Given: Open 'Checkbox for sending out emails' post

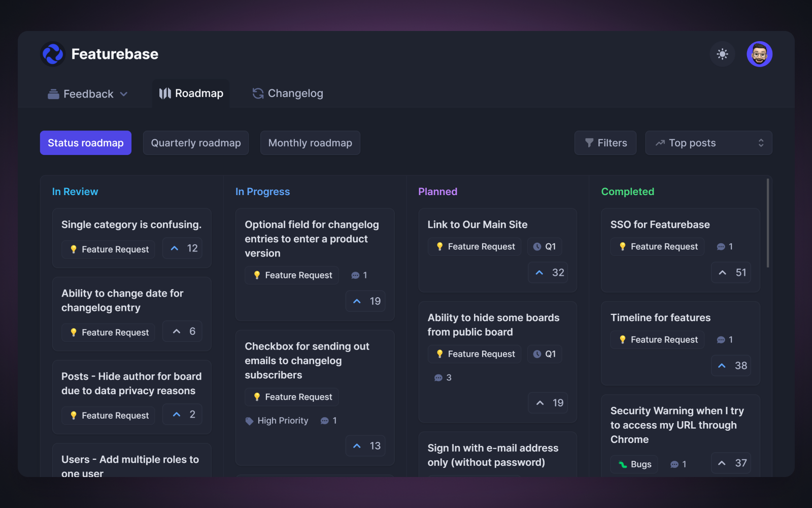Looking at the screenshot, I should [x=307, y=361].
